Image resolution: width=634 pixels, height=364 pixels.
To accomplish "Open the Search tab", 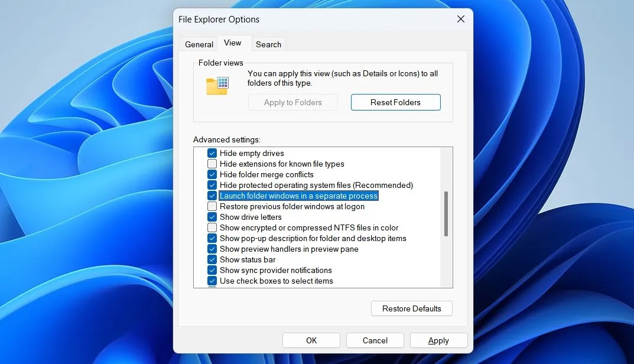I will [x=268, y=44].
